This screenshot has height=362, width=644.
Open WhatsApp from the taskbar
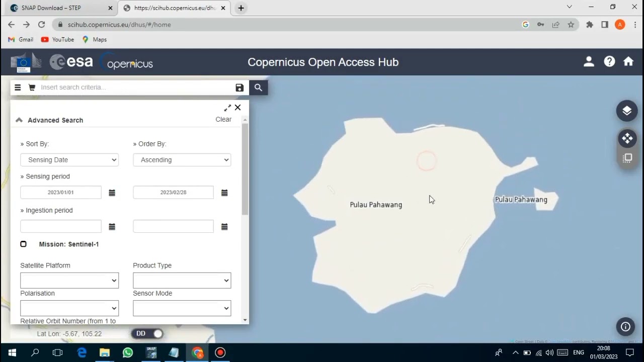pos(128,352)
